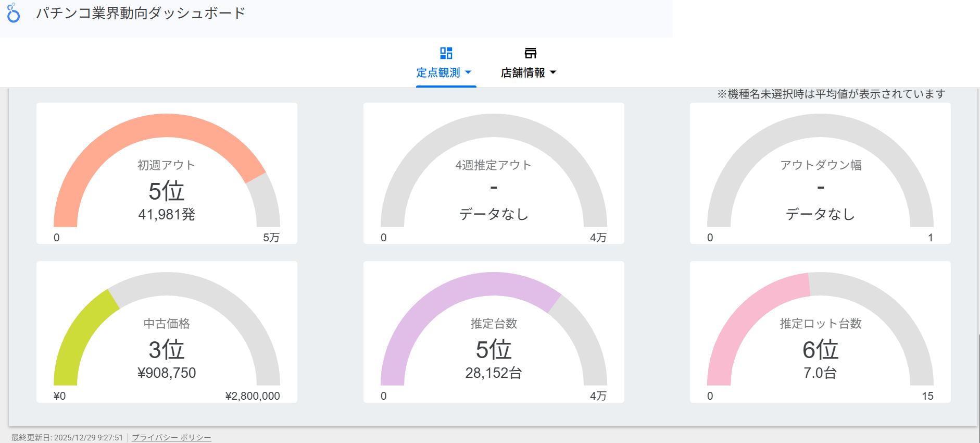Open the 店舗情報 tab label
980x443 pixels.
(x=523, y=73)
